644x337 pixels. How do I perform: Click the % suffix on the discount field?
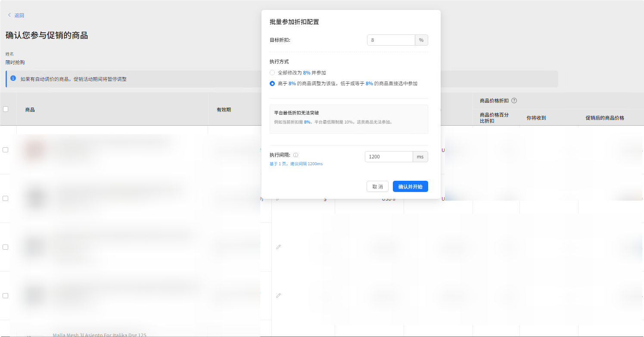[421, 40]
